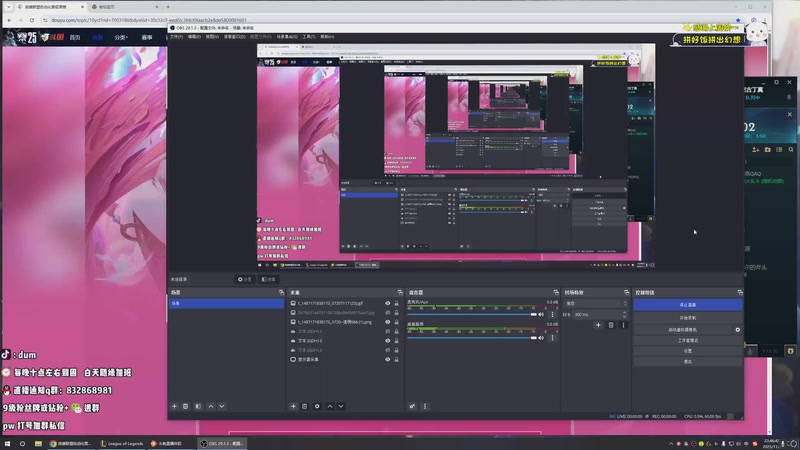
Task: Move the selected scene up
Action: tap(210, 406)
